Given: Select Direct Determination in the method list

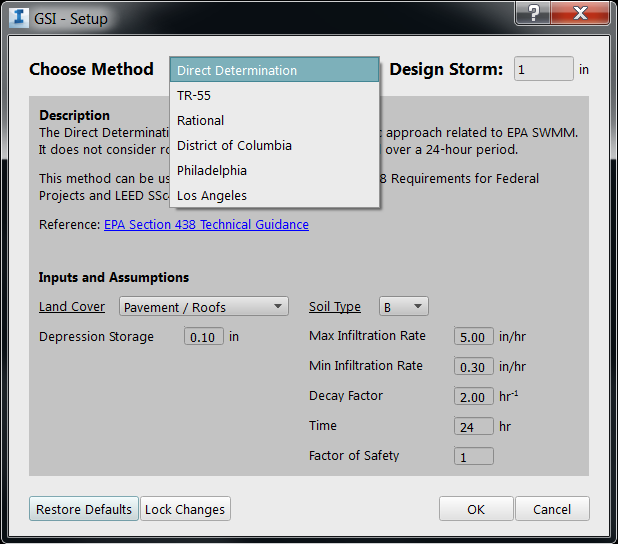Looking at the screenshot, I should point(274,70).
